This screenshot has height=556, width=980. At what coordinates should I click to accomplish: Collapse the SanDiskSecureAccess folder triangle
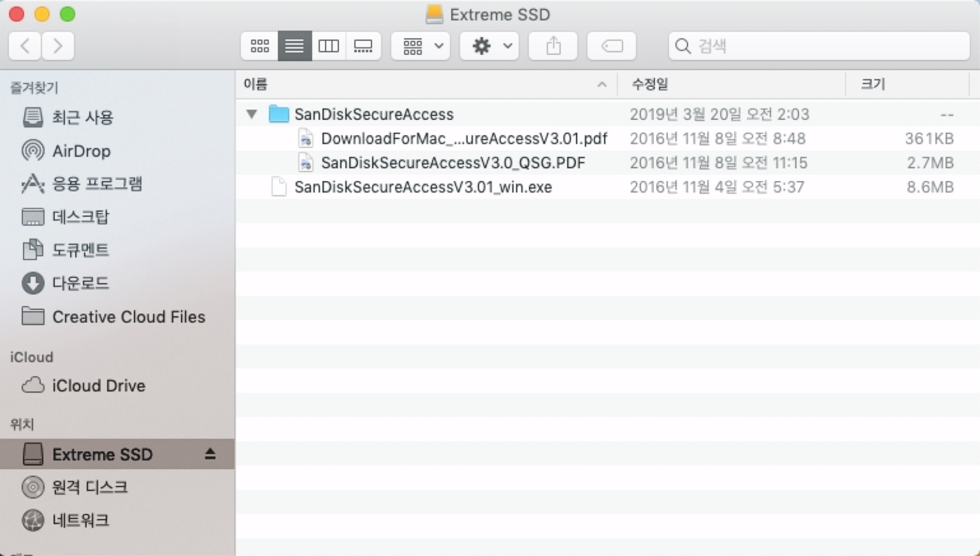251,114
